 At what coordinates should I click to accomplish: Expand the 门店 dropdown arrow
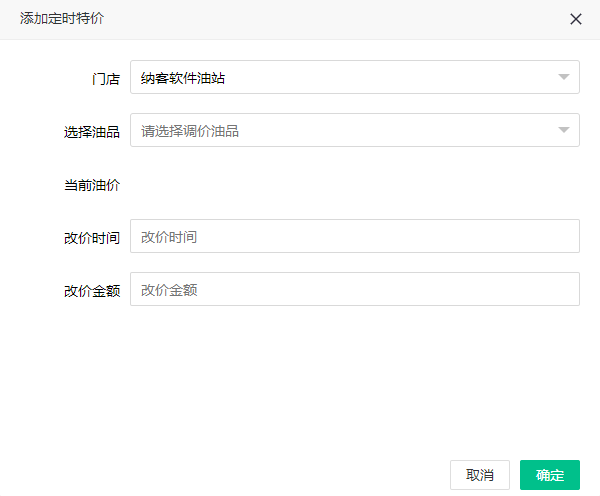pos(563,77)
